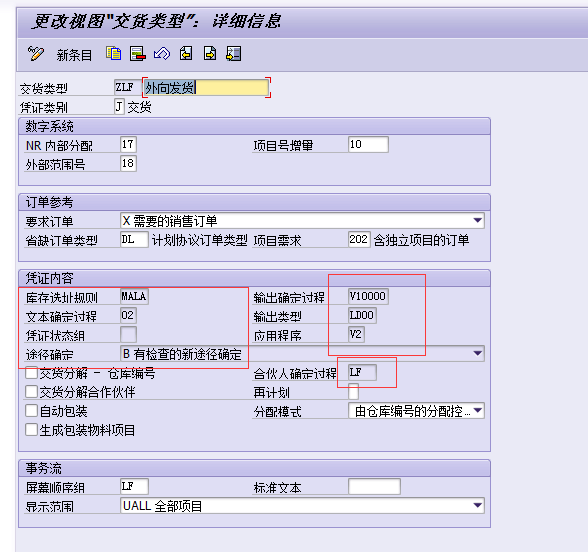
Task: Click the 外部范围号 field with 18
Action: [128, 164]
